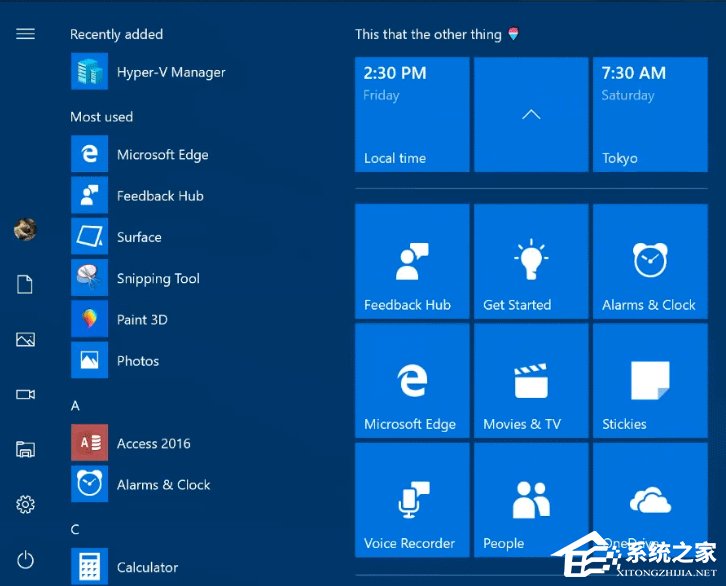
Task: Open the Tokyo clock tile
Action: pyautogui.click(x=650, y=114)
